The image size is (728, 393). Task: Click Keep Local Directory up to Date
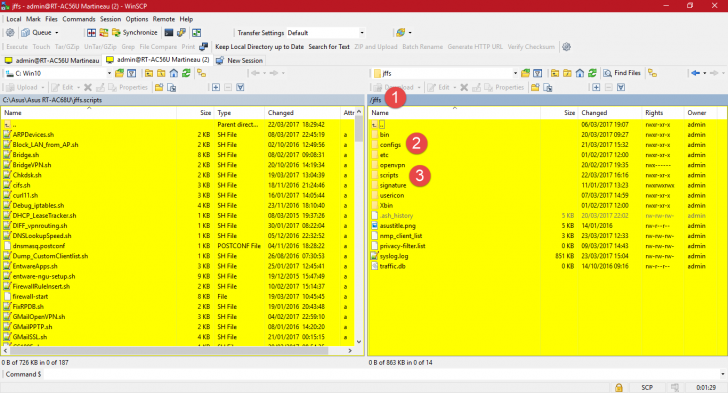pos(259,46)
